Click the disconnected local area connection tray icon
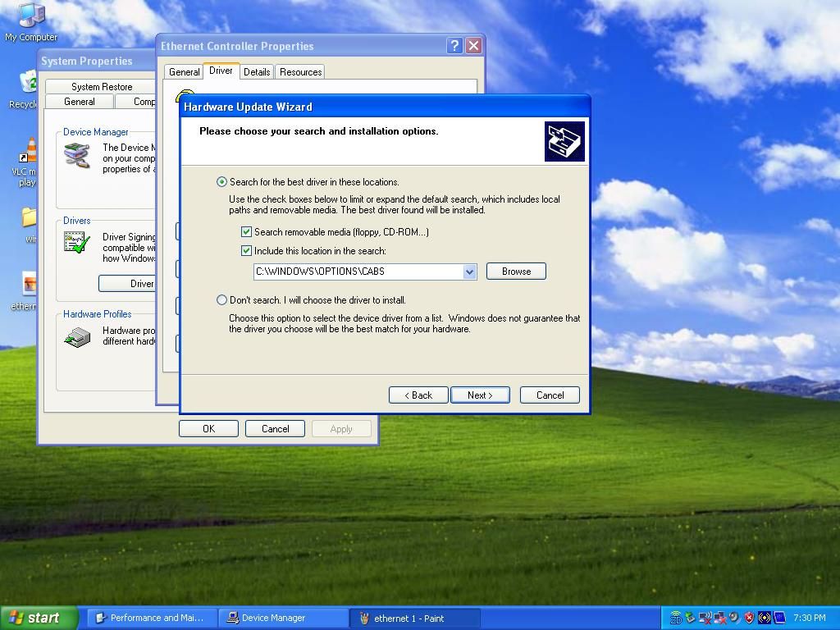The height and width of the screenshot is (630, 840). click(x=720, y=618)
